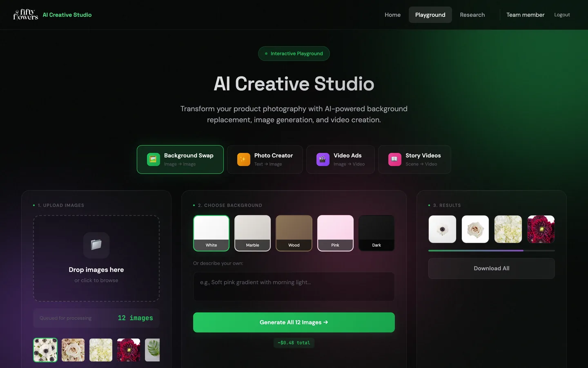This screenshot has width=588, height=368.
Task: Select the green monstera leaf upload thumbnail
Action: click(x=152, y=350)
